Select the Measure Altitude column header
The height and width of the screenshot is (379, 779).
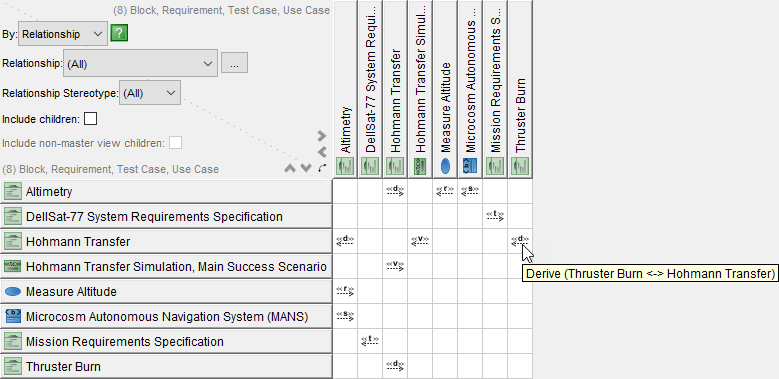click(x=445, y=89)
